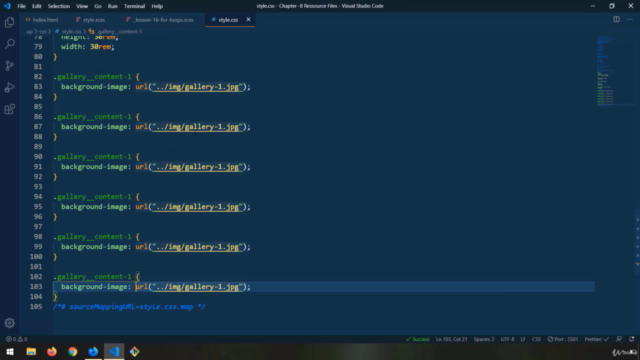
Task: Click the Success status indicator
Action: pyautogui.click(x=418, y=339)
